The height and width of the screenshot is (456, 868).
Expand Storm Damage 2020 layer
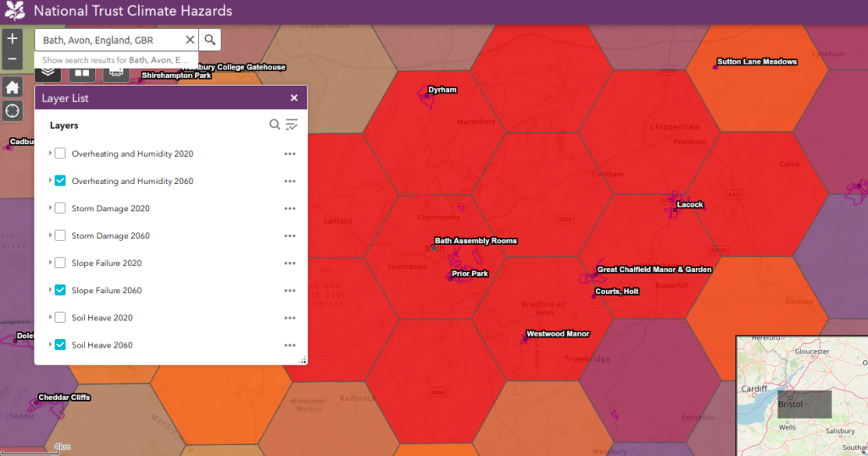50,208
